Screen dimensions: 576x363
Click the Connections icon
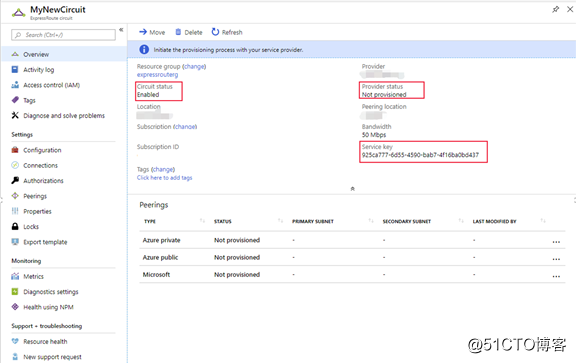(15, 165)
